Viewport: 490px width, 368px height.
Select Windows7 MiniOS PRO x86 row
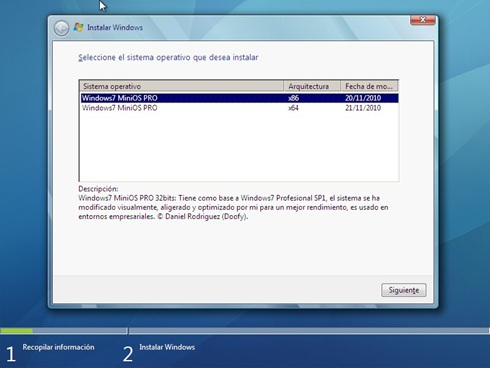239,98
